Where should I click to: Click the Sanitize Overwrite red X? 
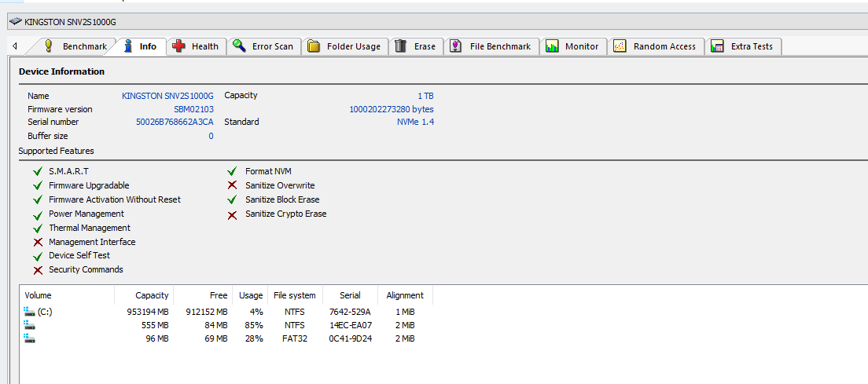(x=233, y=185)
